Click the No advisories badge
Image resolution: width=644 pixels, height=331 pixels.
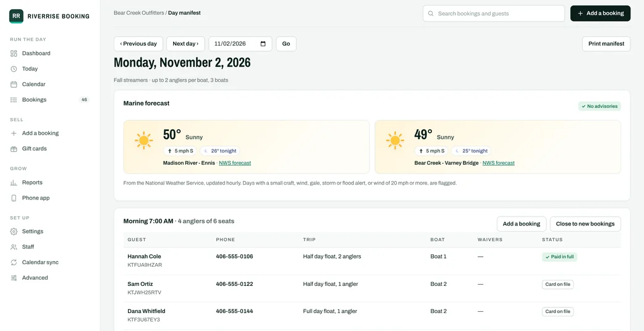click(600, 106)
